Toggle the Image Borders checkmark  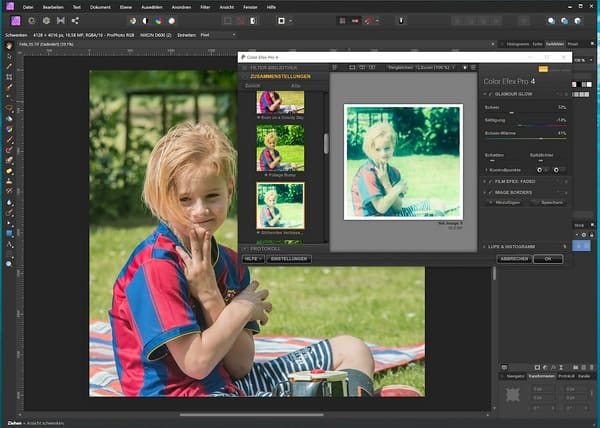tap(491, 192)
